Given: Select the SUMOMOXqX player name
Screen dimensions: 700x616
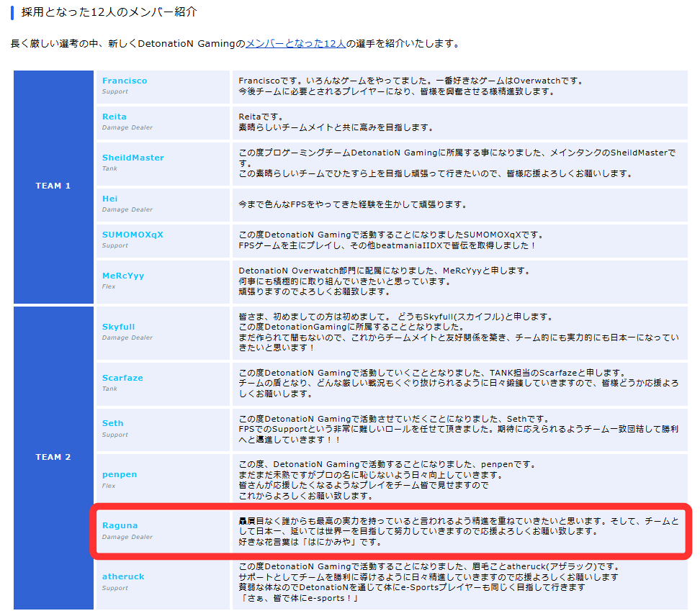Looking at the screenshot, I should pos(133,235).
